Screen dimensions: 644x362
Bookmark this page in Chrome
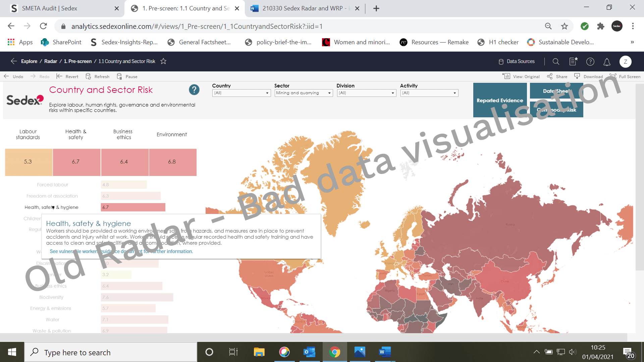tap(565, 26)
